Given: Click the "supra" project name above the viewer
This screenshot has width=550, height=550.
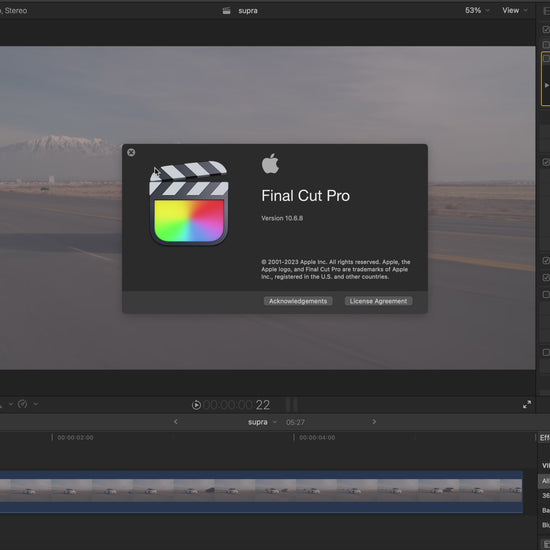Looking at the screenshot, I should [x=248, y=11].
